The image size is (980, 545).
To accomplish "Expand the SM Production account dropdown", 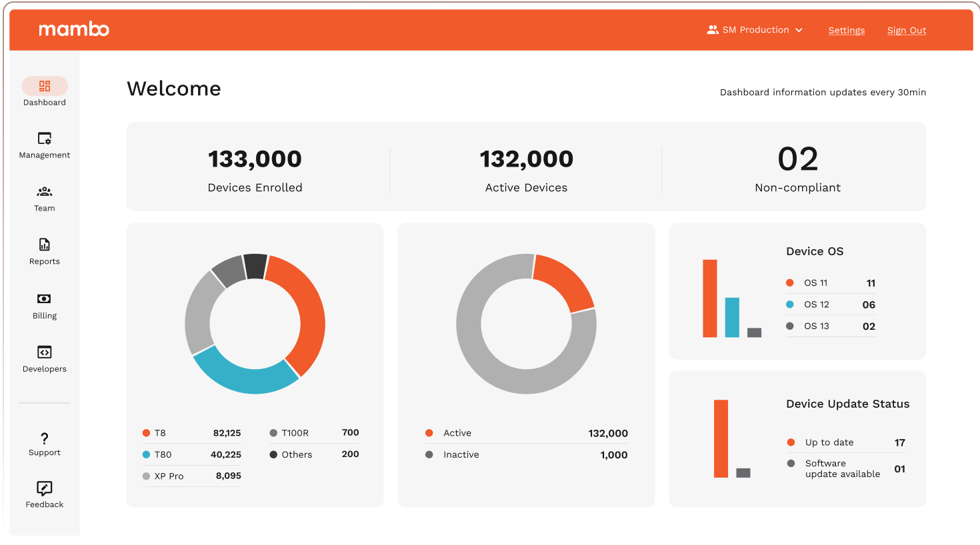I will (755, 30).
